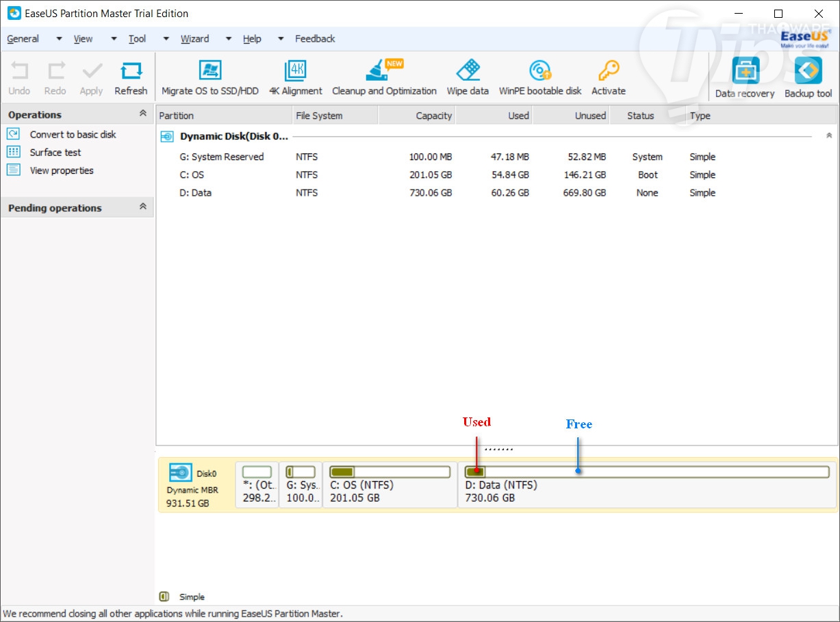Click Convert to basic disk link

pyautogui.click(x=73, y=135)
